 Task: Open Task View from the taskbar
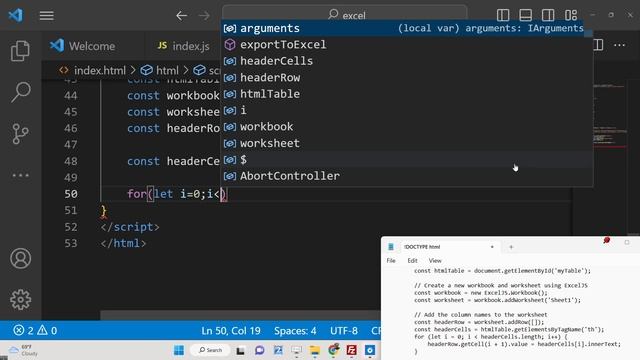coord(240,350)
